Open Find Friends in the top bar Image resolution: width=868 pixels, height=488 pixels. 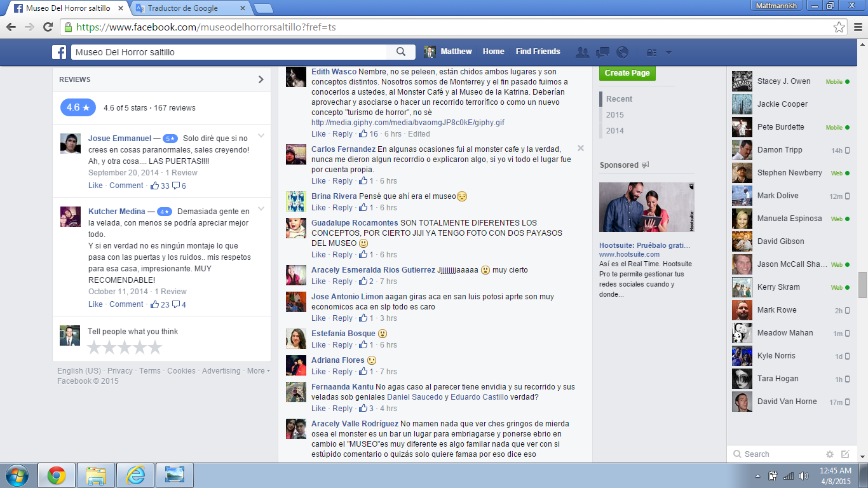point(538,51)
